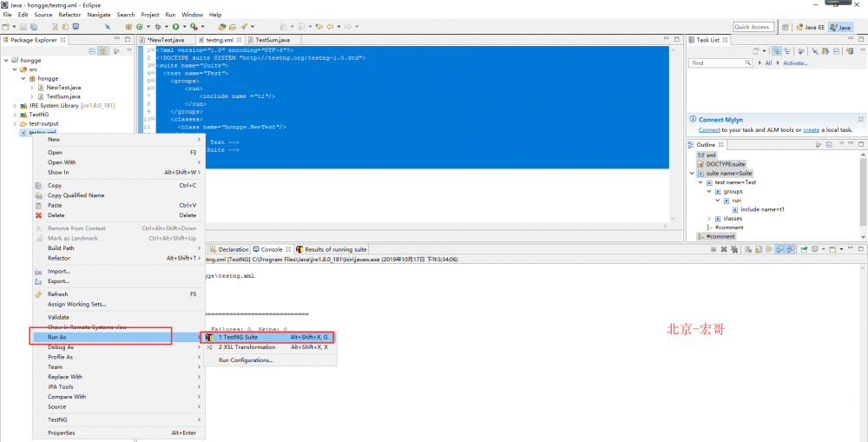This screenshot has height=442, width=868.
Task: Close the testng.xml editor tab
Action: coord(239,40)
